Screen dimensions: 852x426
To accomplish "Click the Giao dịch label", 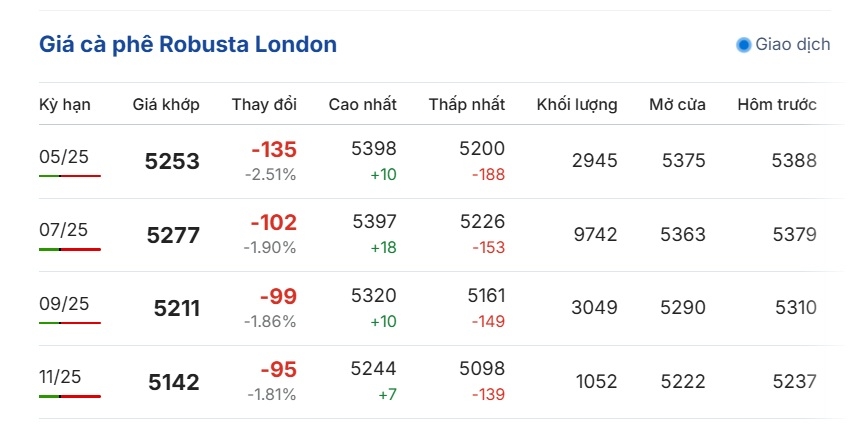I will pos(793,45).
